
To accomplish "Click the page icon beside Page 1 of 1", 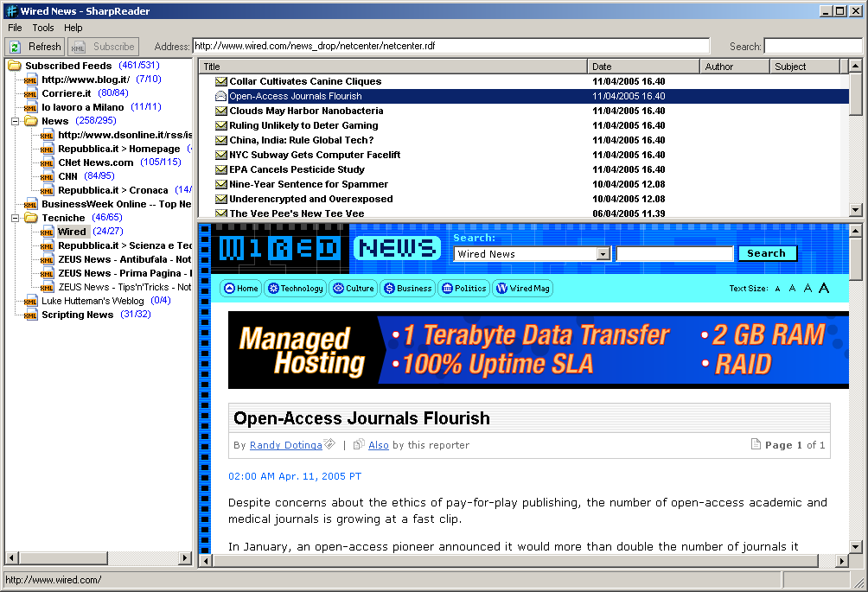I will pos(756,443).
